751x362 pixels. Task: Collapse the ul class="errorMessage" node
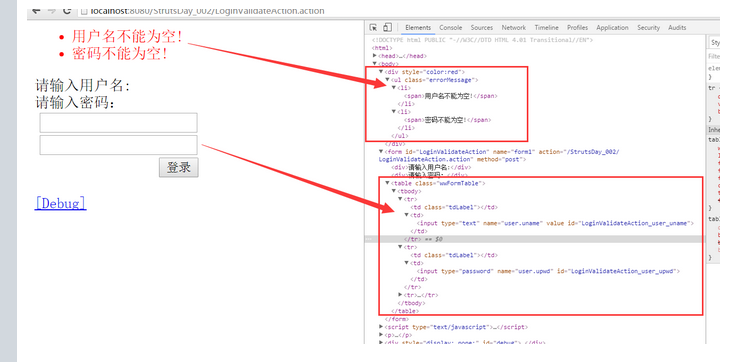click(387, 80)
